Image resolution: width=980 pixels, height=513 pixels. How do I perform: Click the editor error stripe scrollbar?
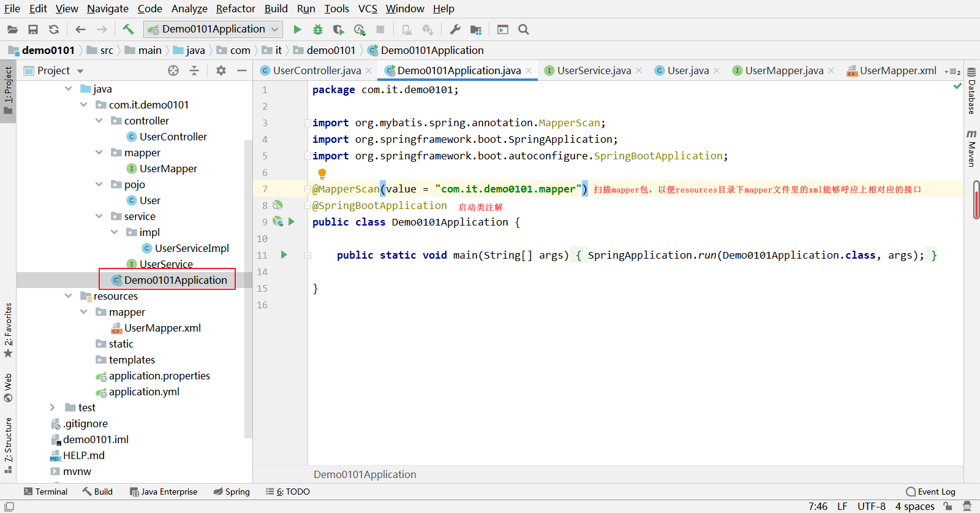pos(976,199)
